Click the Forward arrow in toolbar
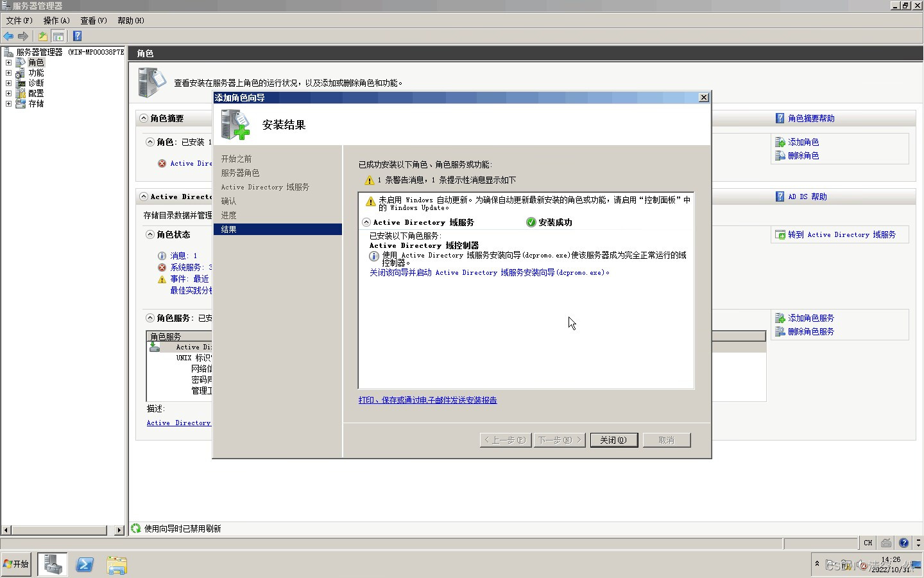Screen dimensions: 924x578 point(23,36)
